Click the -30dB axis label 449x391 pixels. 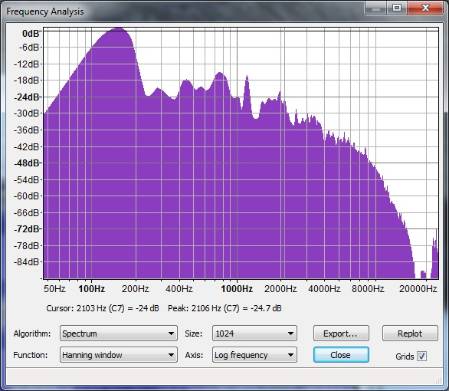(27, 113)
